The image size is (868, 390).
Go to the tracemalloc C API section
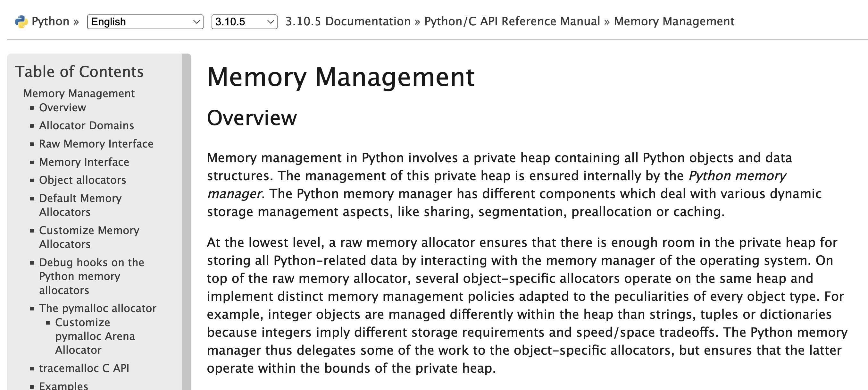coord(84,368)
